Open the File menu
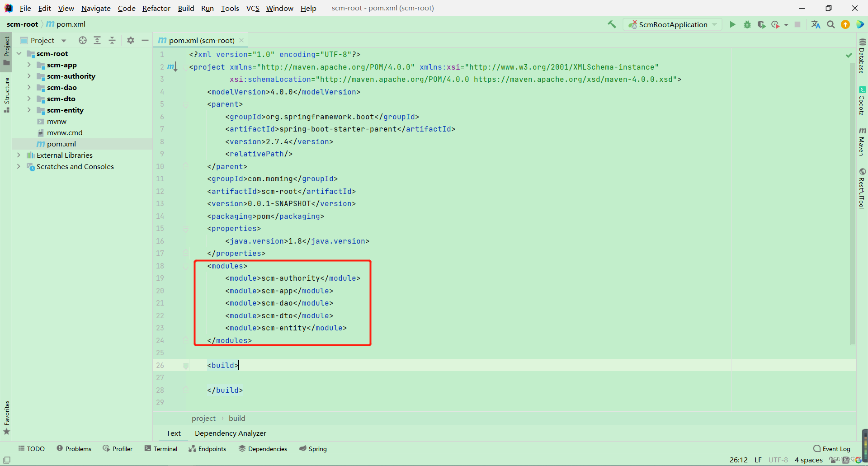This screenshot has height=466, width=868. coord(25,8)
